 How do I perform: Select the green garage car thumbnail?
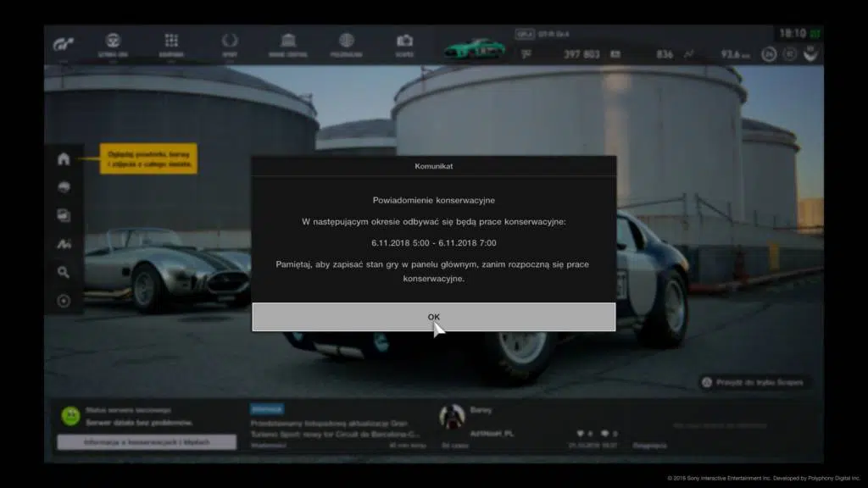tap(475, 48)
